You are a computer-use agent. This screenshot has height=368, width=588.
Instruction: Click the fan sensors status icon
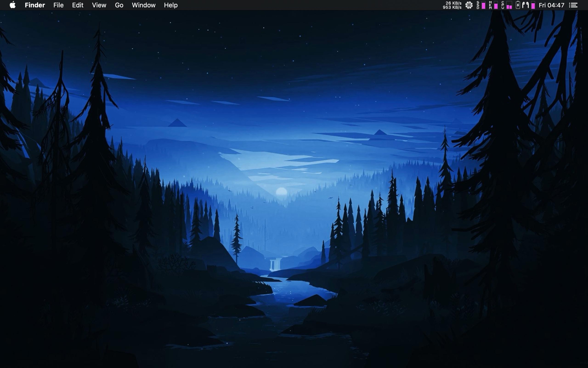pyautogui.click(x=469, y=5)
